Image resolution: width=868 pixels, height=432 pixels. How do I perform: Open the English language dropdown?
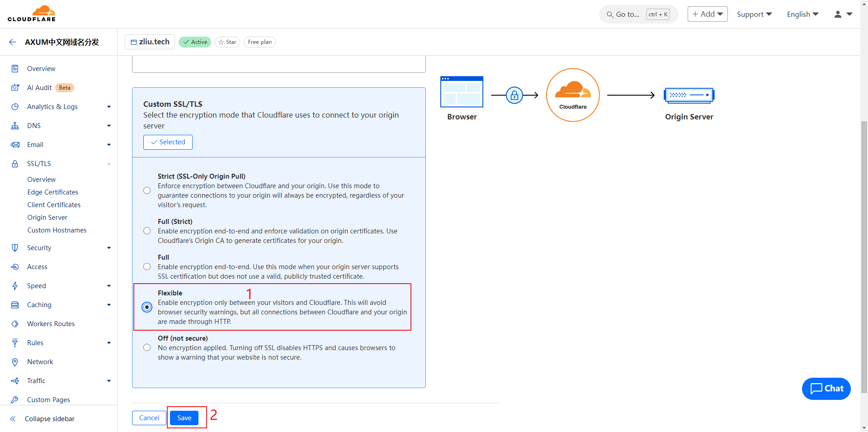pos(803,14)
